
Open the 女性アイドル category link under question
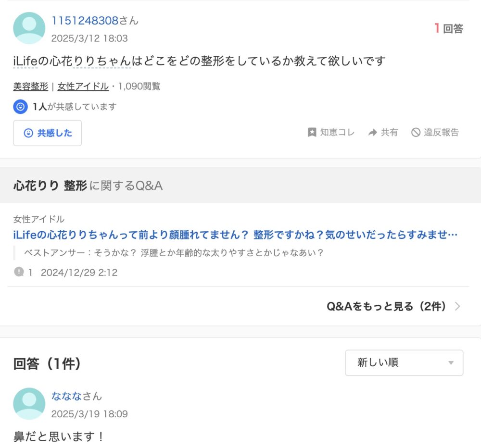pyautogui.click(x=83, y=86)
